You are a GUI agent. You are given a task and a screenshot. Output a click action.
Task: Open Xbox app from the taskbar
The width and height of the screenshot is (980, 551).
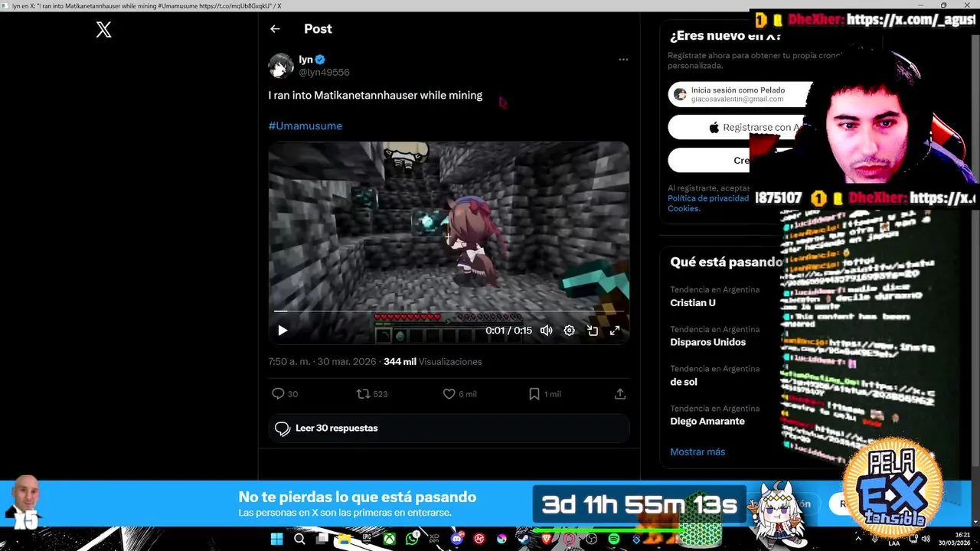coord(390,539)
